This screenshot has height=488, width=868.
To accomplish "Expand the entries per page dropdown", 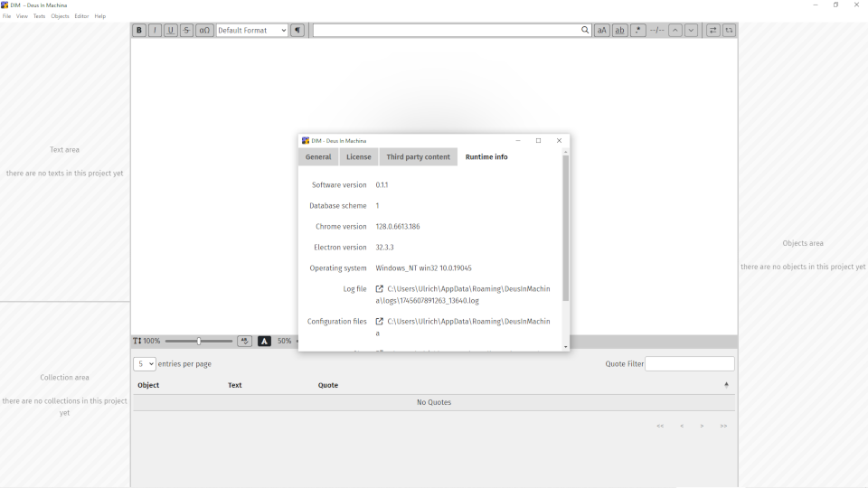I will [145, 363].
